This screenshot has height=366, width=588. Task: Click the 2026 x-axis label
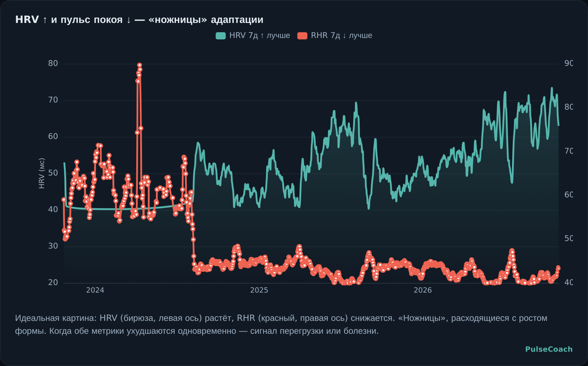click(x=423, y=290)
